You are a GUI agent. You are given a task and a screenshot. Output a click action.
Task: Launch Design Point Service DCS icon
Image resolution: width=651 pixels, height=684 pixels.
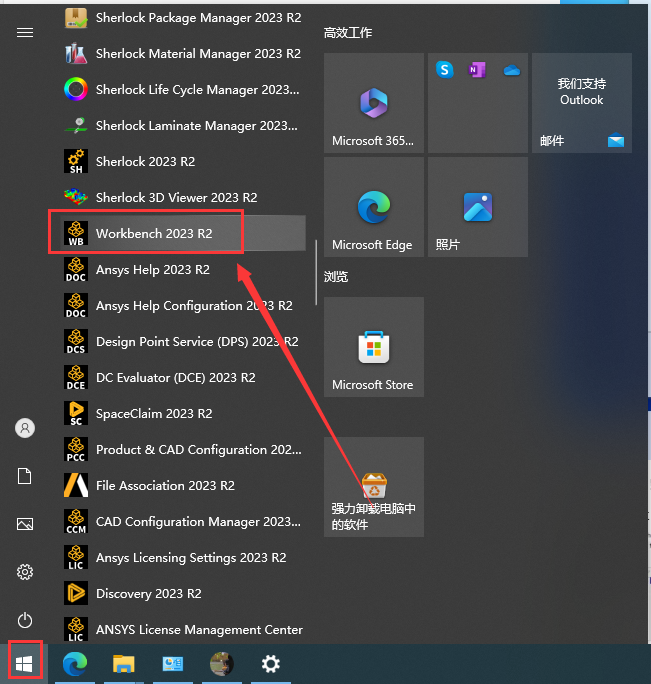[76, 342]
